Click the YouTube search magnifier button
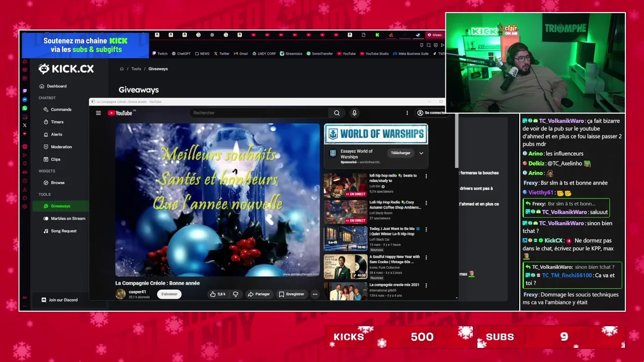 coord(337,113)
